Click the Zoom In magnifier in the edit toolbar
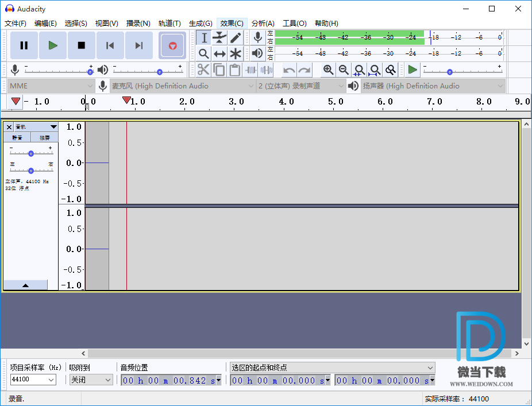 click(x=328, y=70)
